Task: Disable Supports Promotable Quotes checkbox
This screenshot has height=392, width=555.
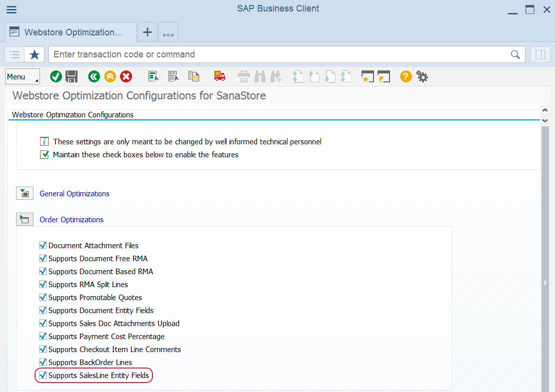Action: pos(43,298)
